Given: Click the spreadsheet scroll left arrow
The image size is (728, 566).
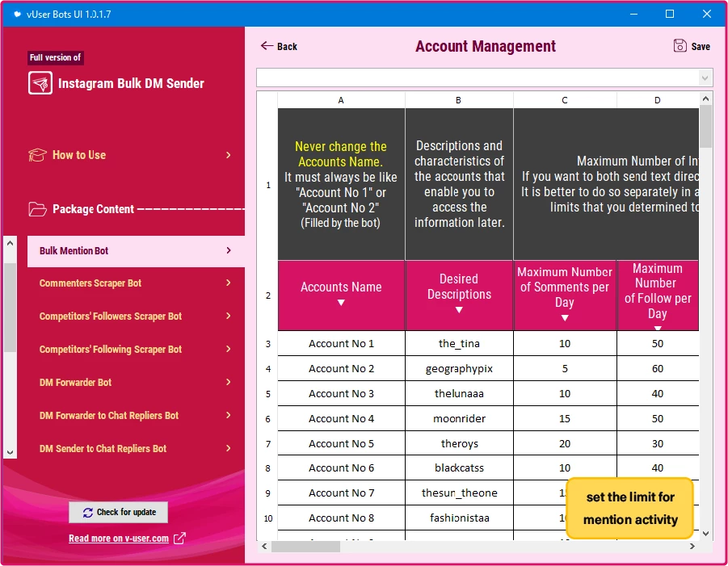Looking at the screenshot, I should [x=263, y=547].
